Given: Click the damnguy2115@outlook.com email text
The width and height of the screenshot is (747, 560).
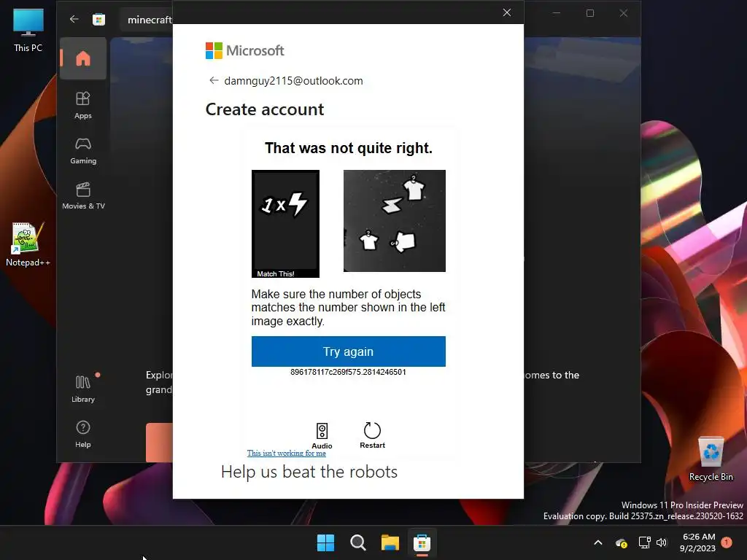Looking at the screenshot, I should [293, 80].
